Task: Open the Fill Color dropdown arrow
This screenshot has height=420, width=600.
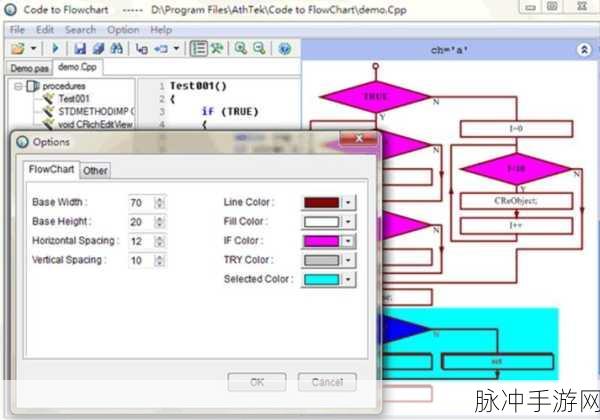Action: 348,221
